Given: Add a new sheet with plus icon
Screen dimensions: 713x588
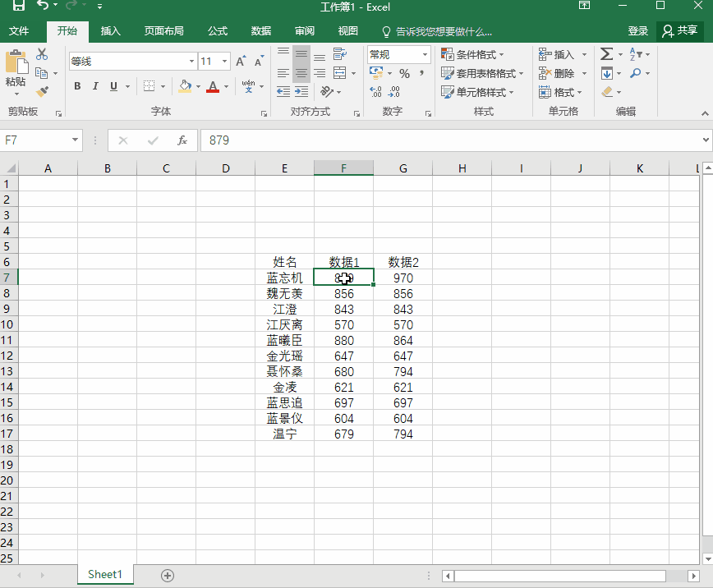Looking at the screenshot, I should click(x=168, y=575).
